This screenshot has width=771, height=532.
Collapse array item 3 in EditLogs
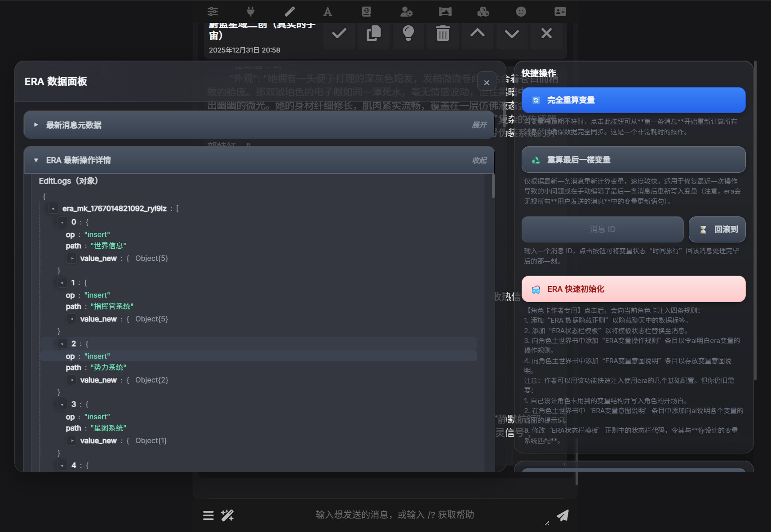click(62, 404)
